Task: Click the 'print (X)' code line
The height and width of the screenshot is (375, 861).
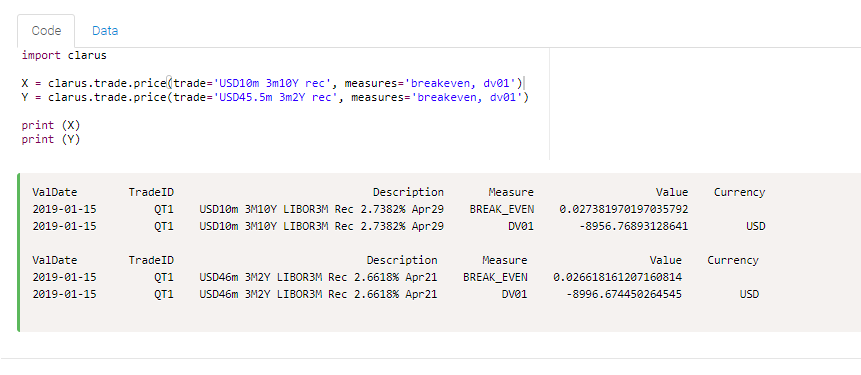Action: [x=51, y=125]
